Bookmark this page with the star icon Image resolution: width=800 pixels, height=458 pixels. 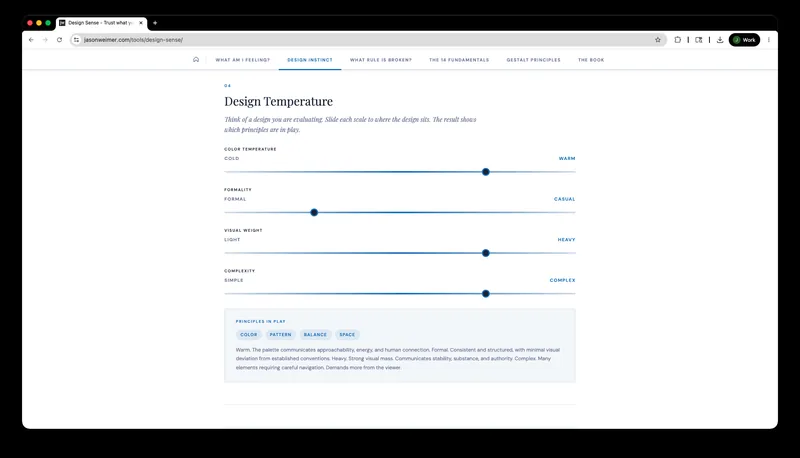click(x=658, y=40)
